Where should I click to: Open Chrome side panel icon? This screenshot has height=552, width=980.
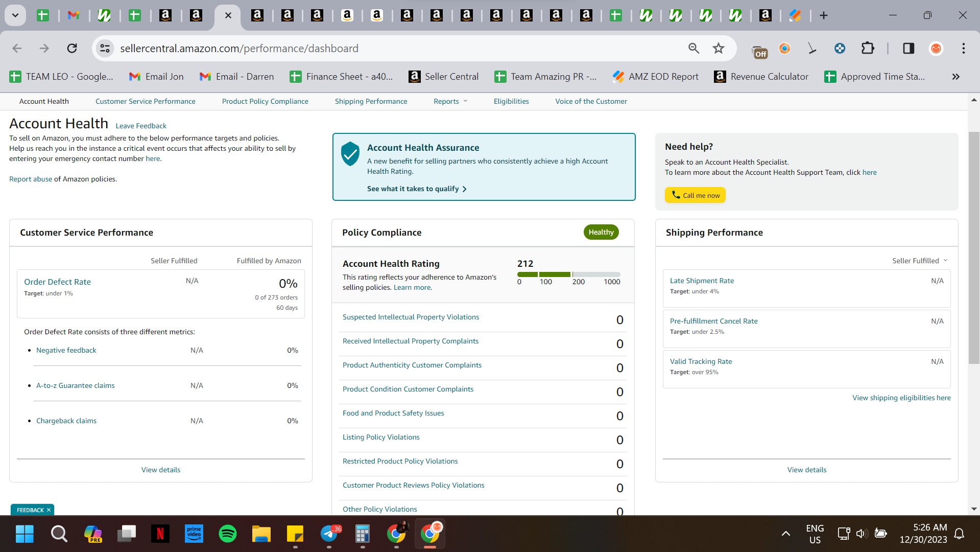coord(909,48)
